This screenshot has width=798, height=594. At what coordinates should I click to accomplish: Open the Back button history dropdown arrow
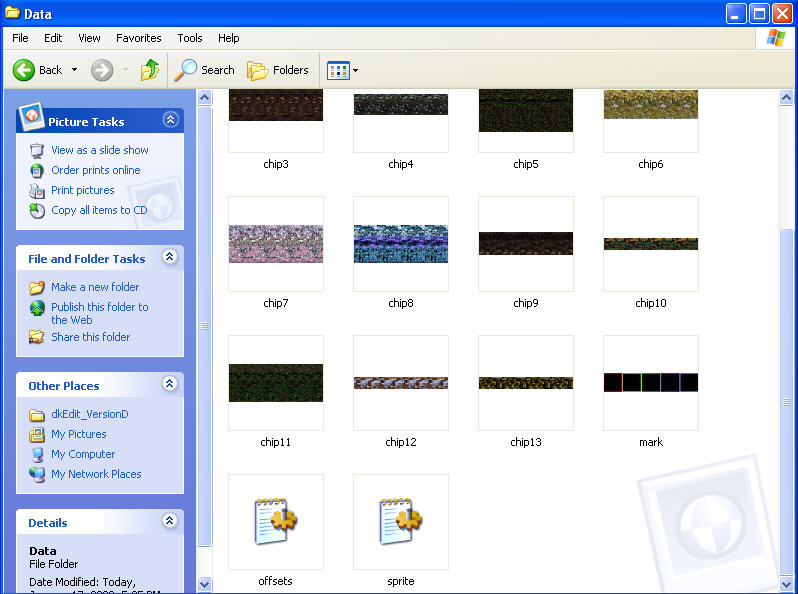coord(74,70)
